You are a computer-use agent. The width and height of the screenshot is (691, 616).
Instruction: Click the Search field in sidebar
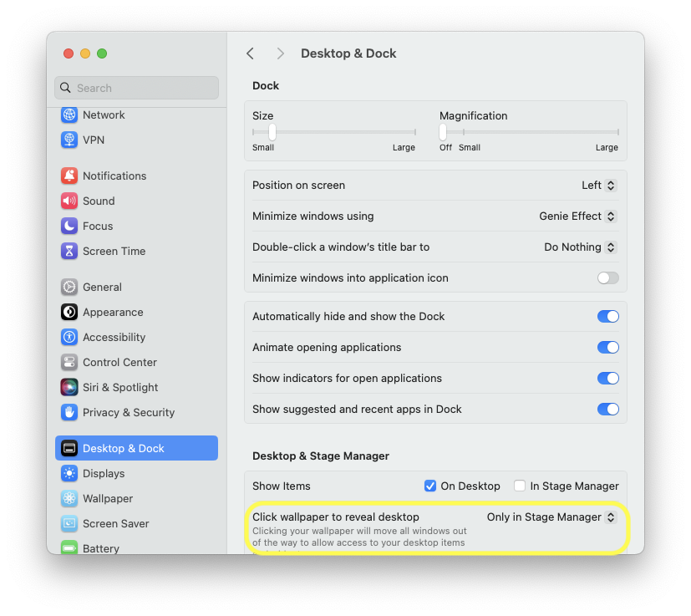pos(136,88)
